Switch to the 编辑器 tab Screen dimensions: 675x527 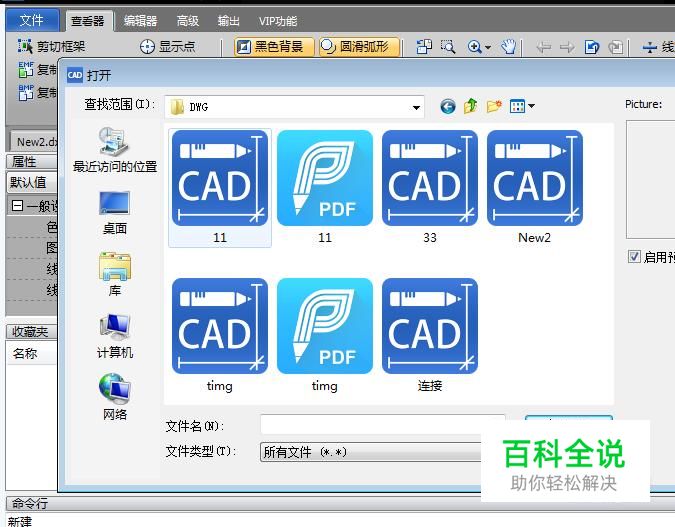[x=140, y=21]
